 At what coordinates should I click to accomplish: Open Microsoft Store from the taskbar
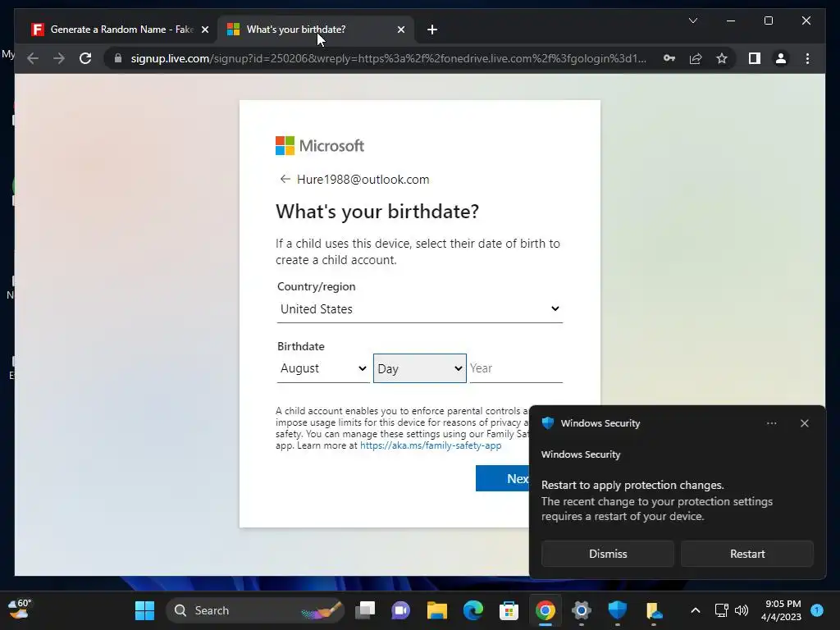[x=509, y=610]
